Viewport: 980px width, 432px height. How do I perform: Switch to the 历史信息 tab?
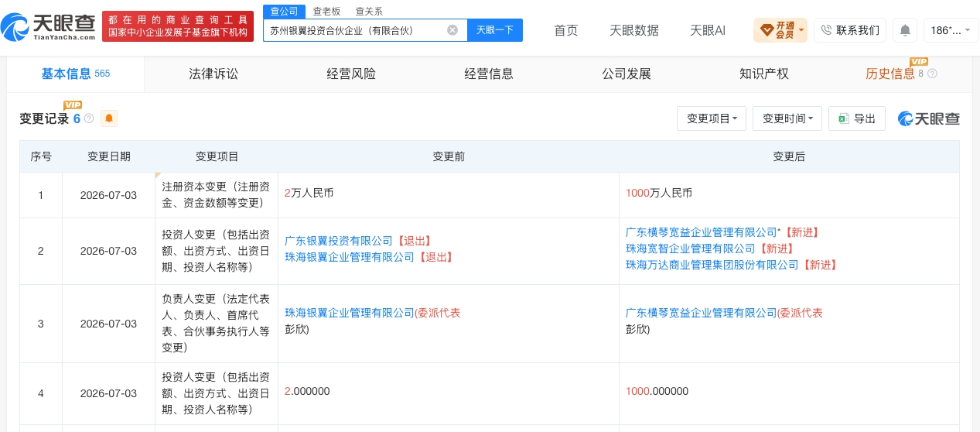coord(890,74)
